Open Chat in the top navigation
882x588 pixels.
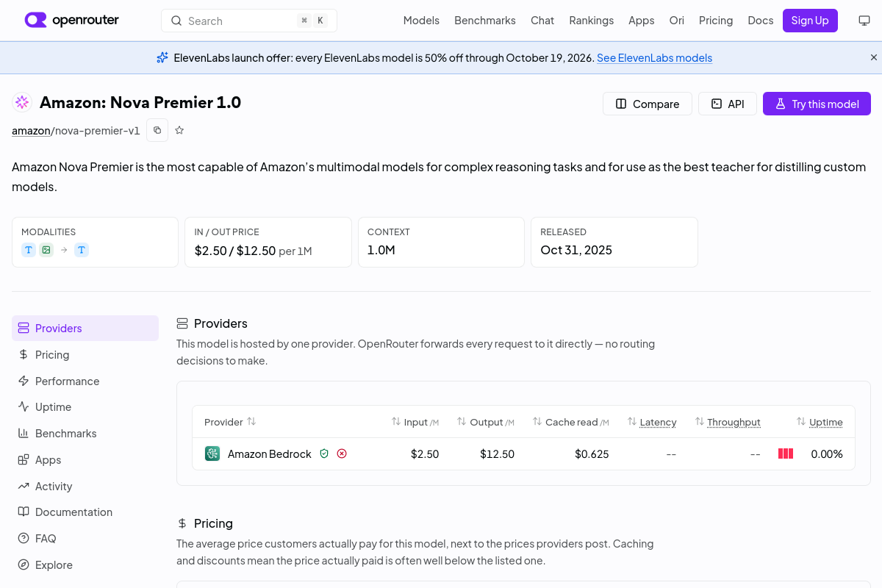coord(542,21)
